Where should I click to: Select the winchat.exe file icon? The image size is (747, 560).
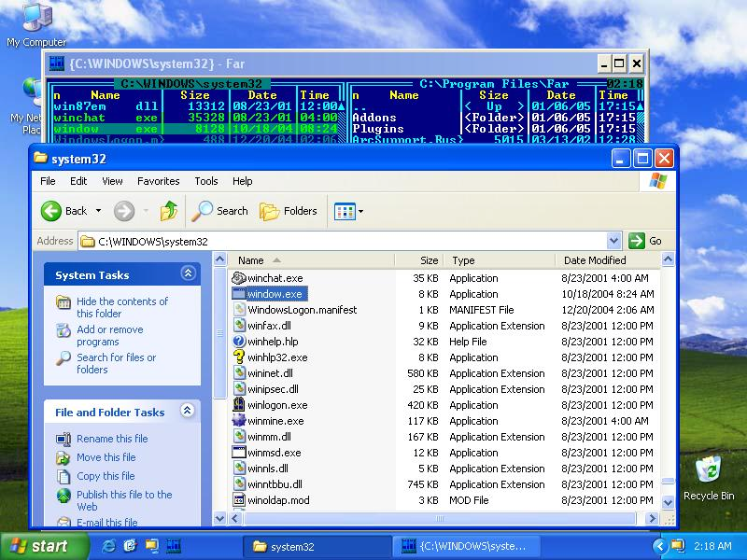point(239,277)
